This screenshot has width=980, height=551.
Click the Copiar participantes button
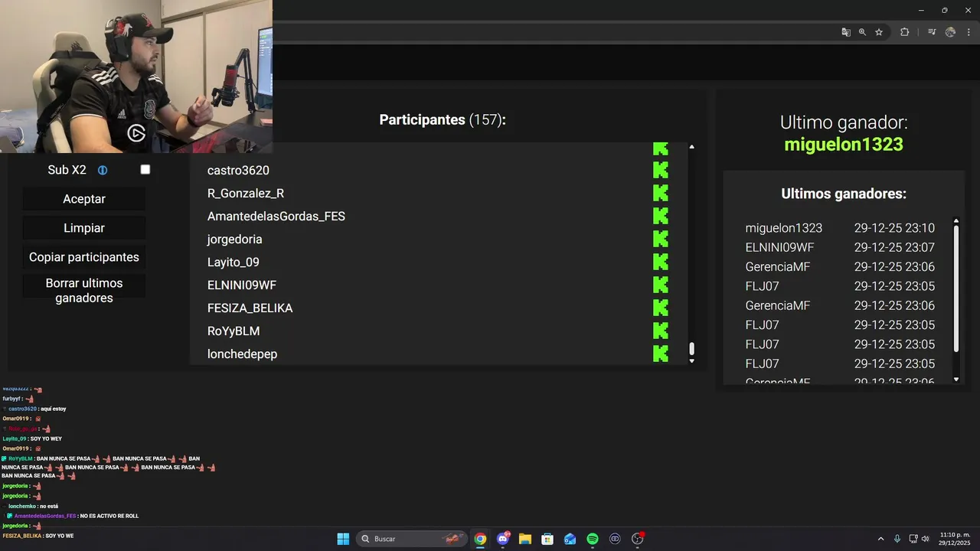coord(84,257)
